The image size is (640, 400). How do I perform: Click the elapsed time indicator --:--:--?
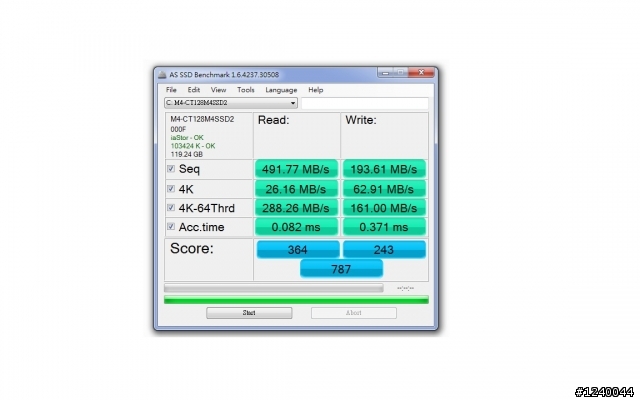405,288
